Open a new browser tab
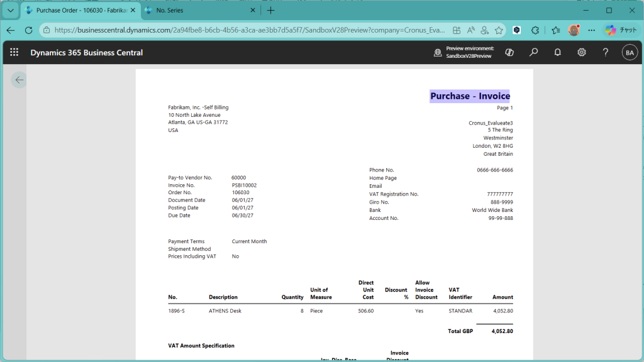The height and width of the screenshot is (362, 644). 271,11
